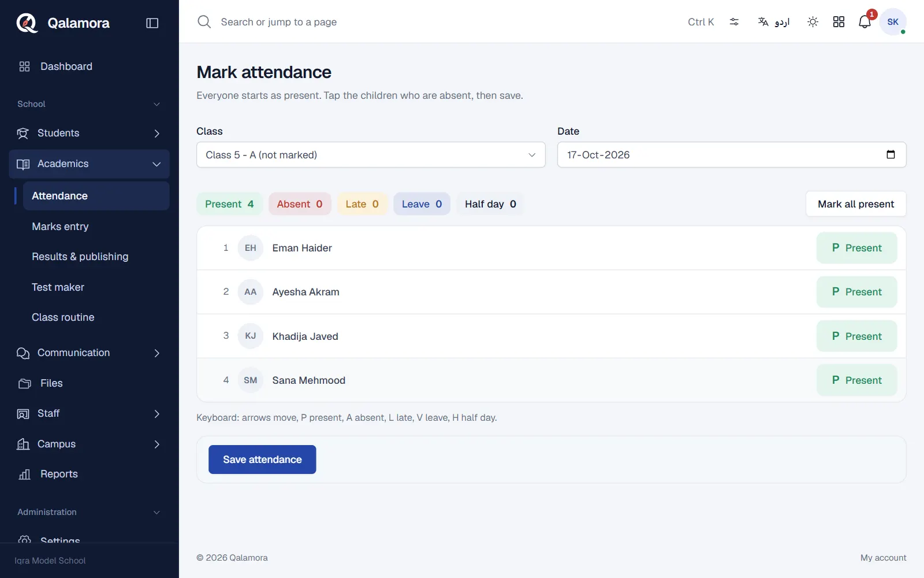
Task: Switch language to Urdu
Action: 774,22
